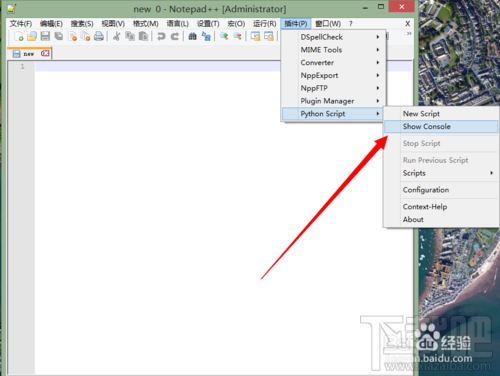Close the current document via toolbar icon
The width and height of the screenshot is (500, 376).
click(x=72, y=36)
